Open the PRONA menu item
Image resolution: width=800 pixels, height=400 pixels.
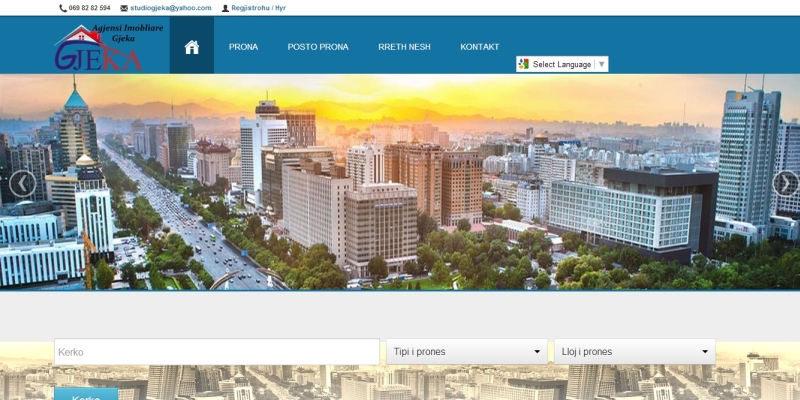click(243, 47)
